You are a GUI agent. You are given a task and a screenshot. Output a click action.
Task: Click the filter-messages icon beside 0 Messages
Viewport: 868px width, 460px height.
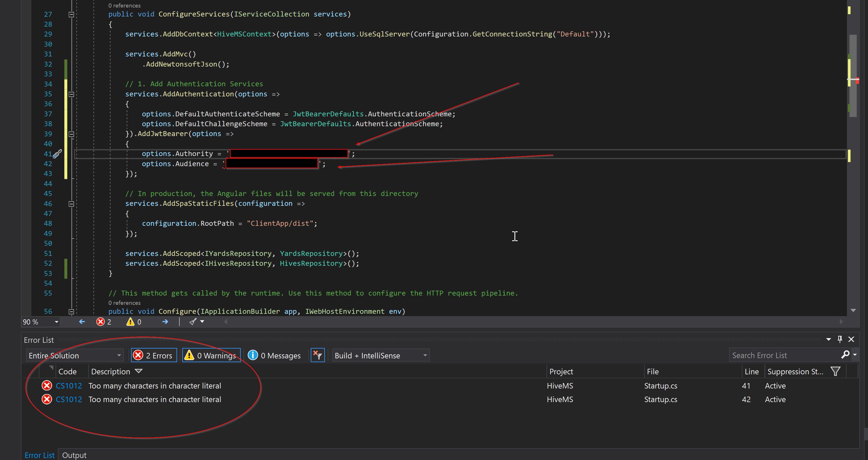coord(317,355)
